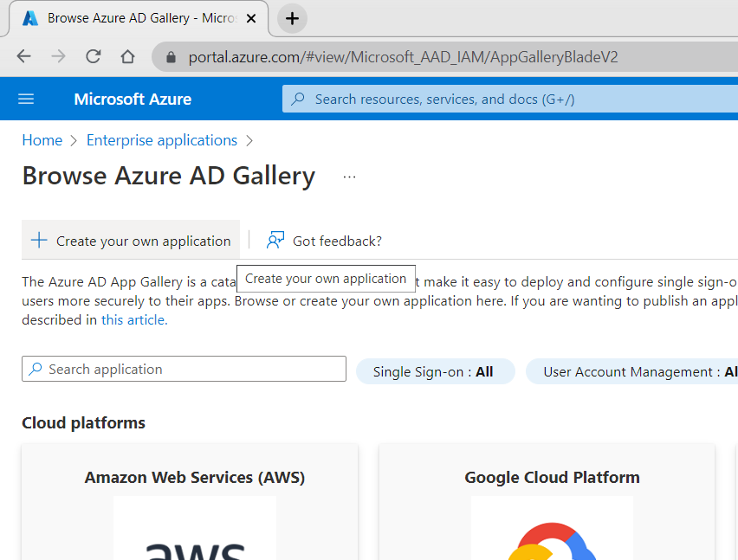Click the browser back arrow
The height and width of the screenshot is (560, 738).
click(23, 56)
